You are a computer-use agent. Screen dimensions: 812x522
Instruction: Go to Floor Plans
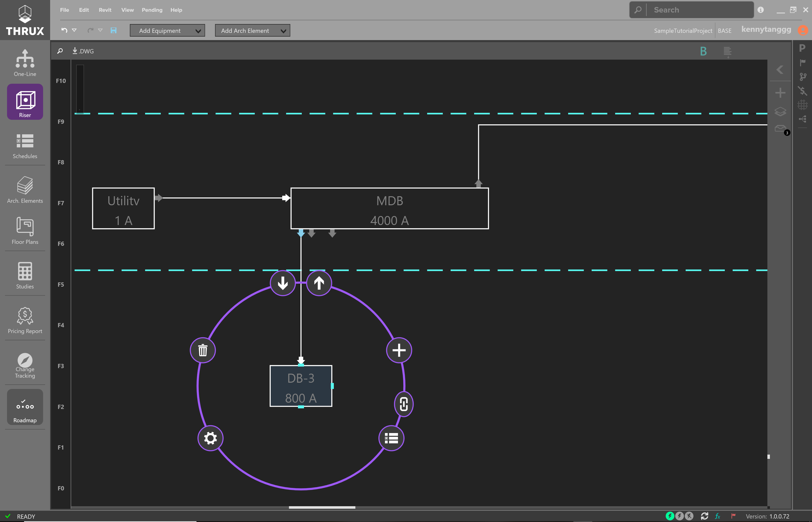tap(25, 231)
